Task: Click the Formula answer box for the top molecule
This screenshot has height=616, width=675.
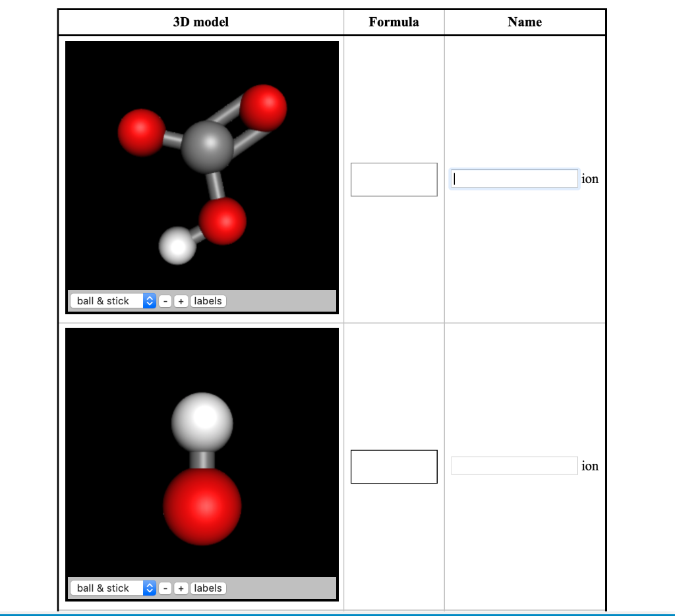Action: [394, 179]
